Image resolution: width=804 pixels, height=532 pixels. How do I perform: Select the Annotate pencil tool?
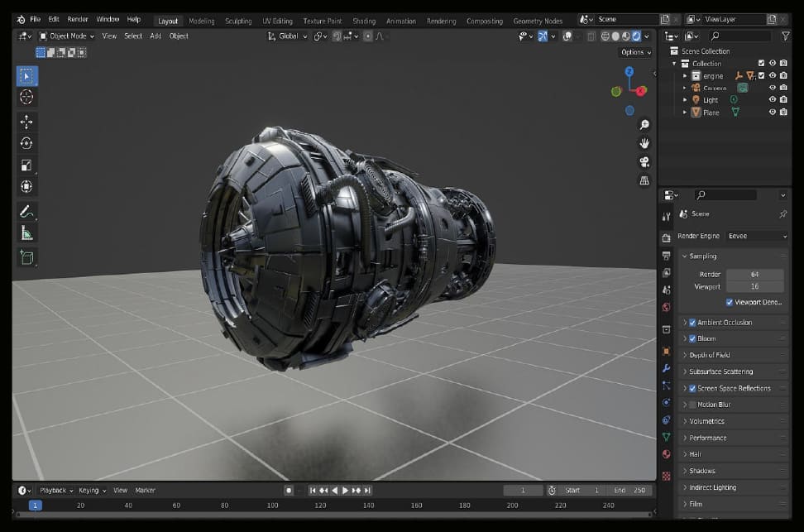26,211
